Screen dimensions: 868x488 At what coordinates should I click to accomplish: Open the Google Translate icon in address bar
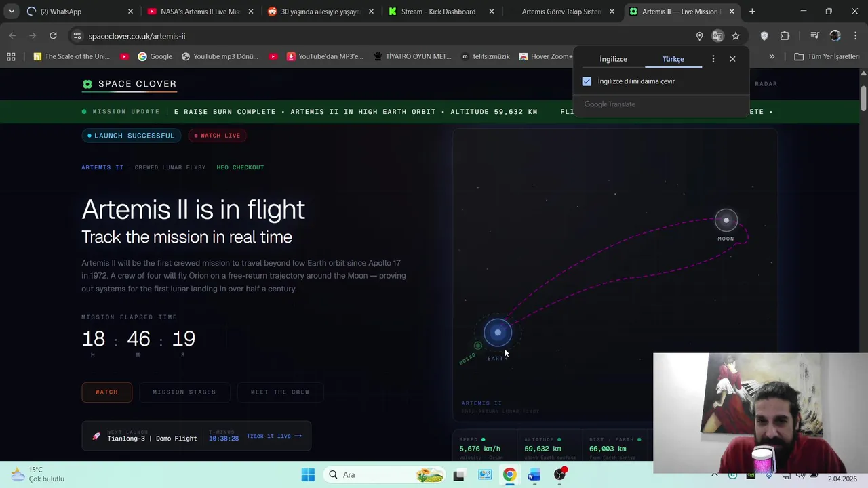(717, 36)
